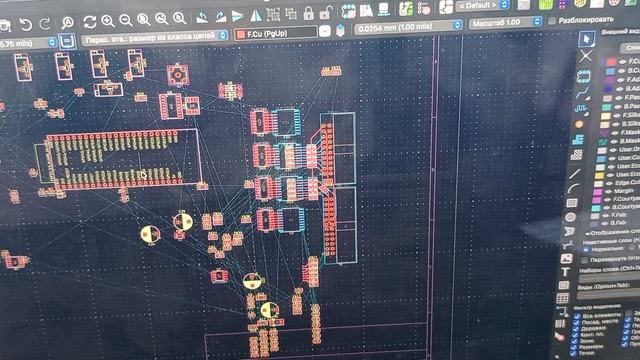The height and width of the screenshot is (360, 640).
Task: Select the Add Text T tool
Action: click(565, 271)
